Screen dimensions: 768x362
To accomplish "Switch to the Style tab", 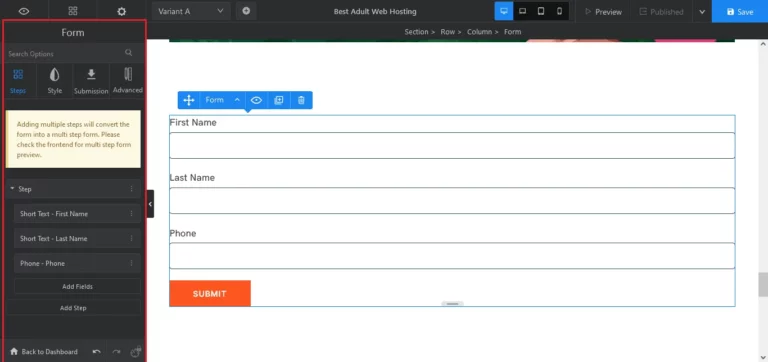I will pos(54,81).
